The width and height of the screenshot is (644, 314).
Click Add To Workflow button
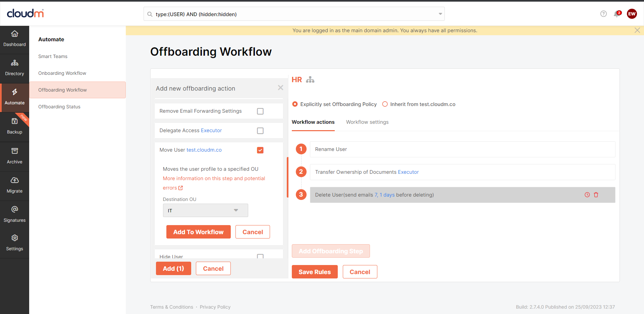coord(199,232)
